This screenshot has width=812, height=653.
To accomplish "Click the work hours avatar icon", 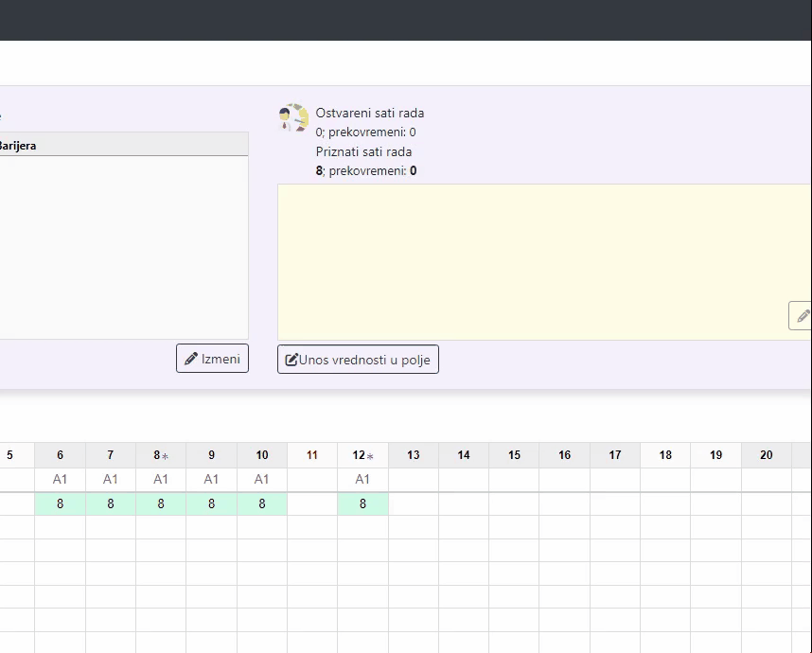I will click(x=293, y=117).
